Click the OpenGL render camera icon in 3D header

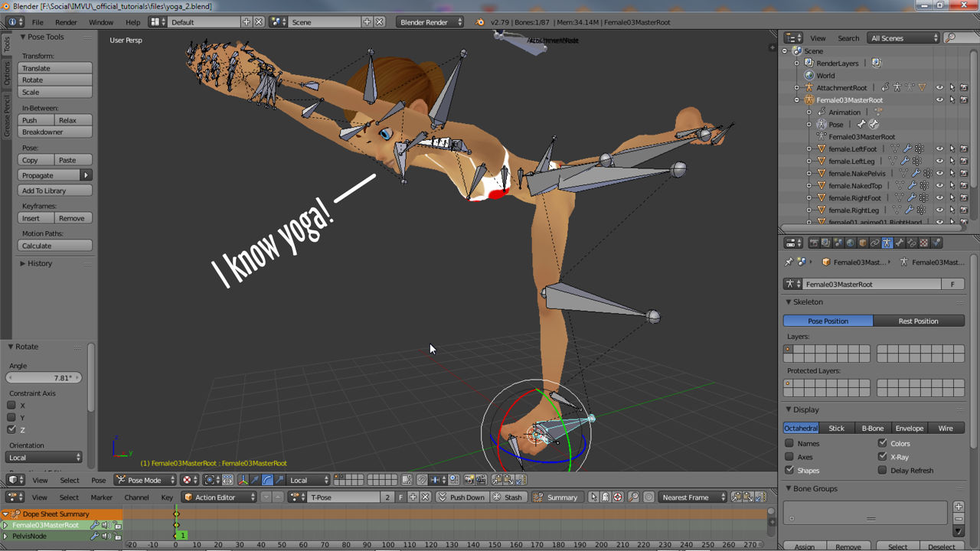tap(469, 480)
